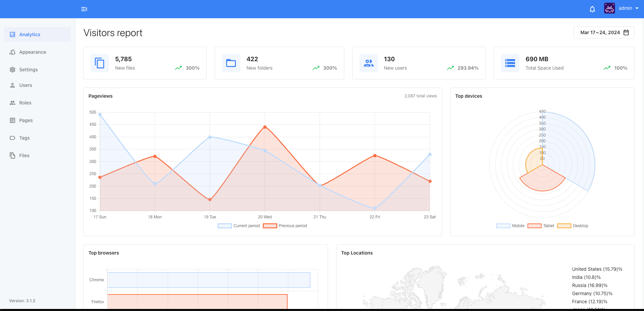Open the notifications bell
This screenshot has height=311, width=644.
pyautogui.click(x=592, y=9)
